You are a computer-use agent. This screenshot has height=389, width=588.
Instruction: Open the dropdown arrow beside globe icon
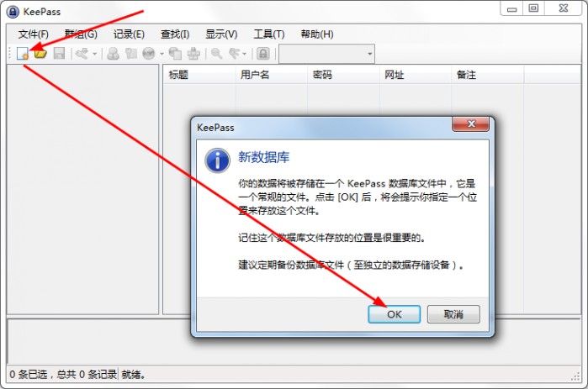click(x=162, y=54)
